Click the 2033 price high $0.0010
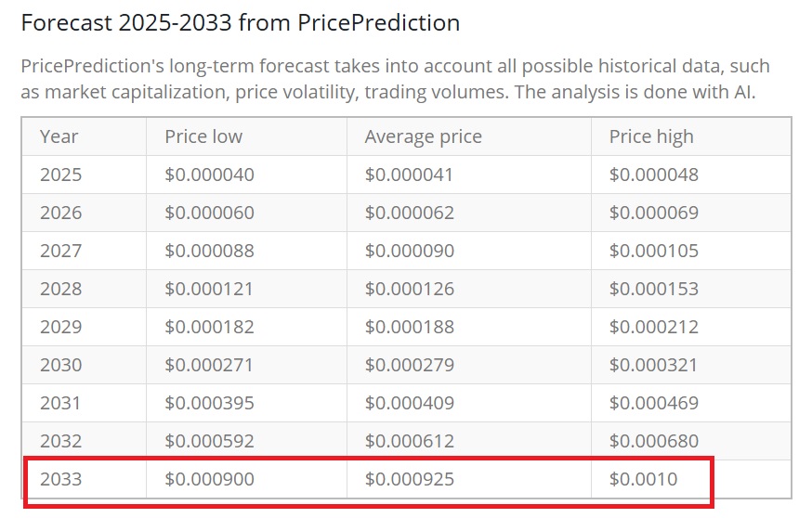The height and width of the screenshot is (518, 812). click(x=644, y=479)
